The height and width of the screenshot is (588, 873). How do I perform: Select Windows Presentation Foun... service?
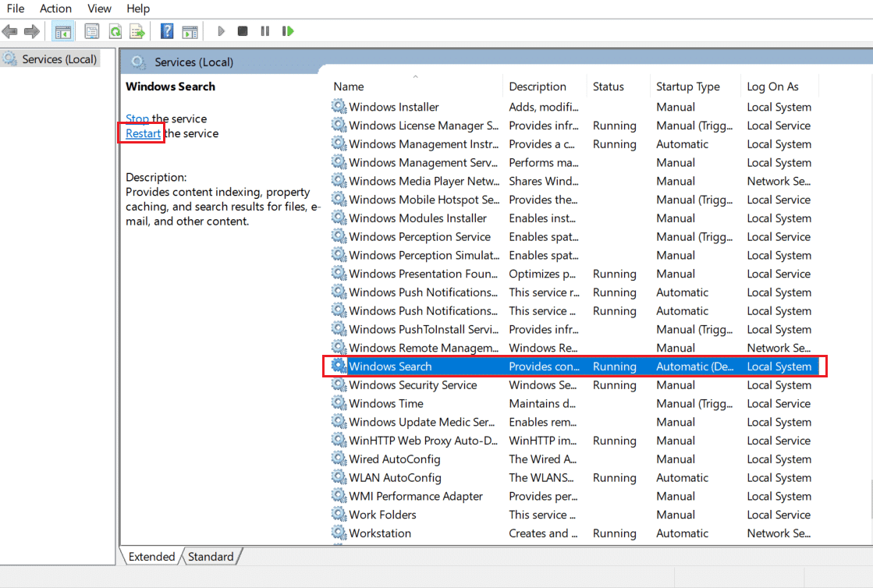pos(423,274)
